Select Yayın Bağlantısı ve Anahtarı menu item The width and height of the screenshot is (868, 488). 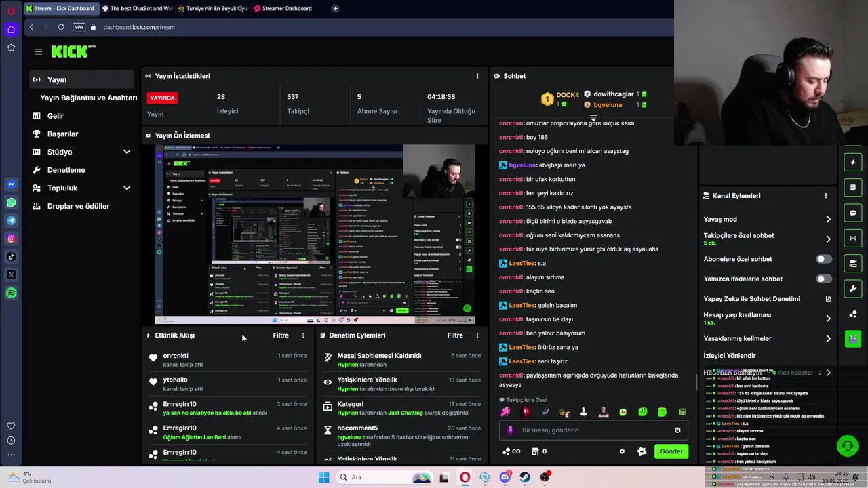[x=89, y=98]
